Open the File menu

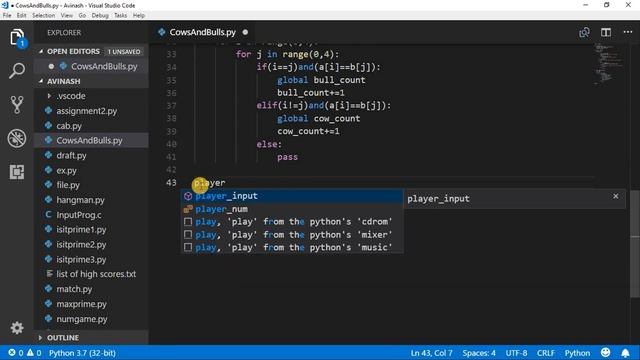coord(7,16)
